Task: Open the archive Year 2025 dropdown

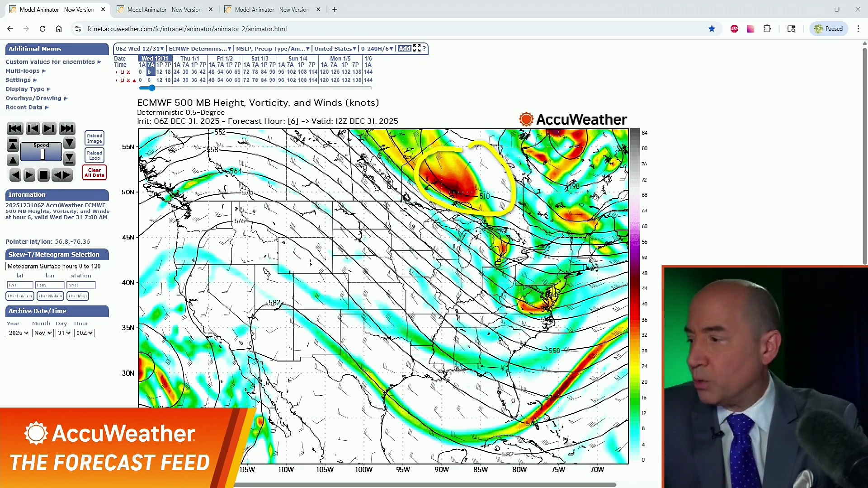Action: (18, 333)
